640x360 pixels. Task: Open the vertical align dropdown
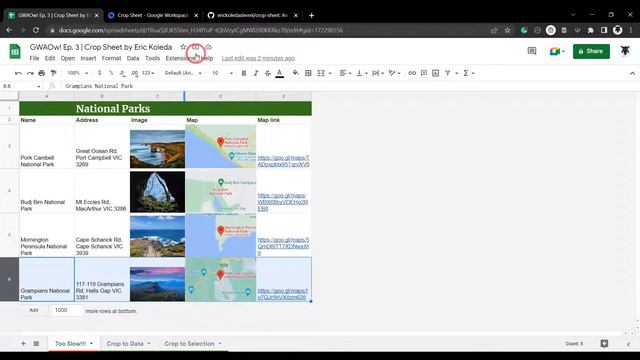pos(362,73)
